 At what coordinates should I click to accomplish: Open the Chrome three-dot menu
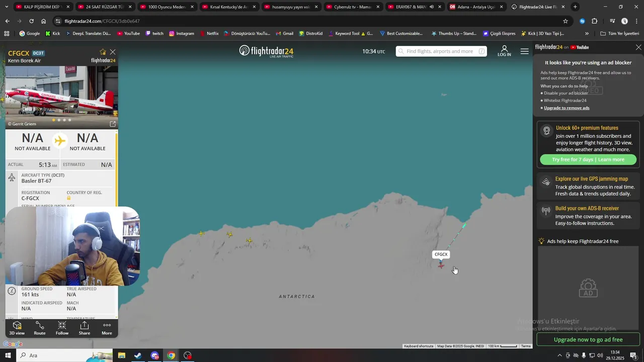[636, 21]
